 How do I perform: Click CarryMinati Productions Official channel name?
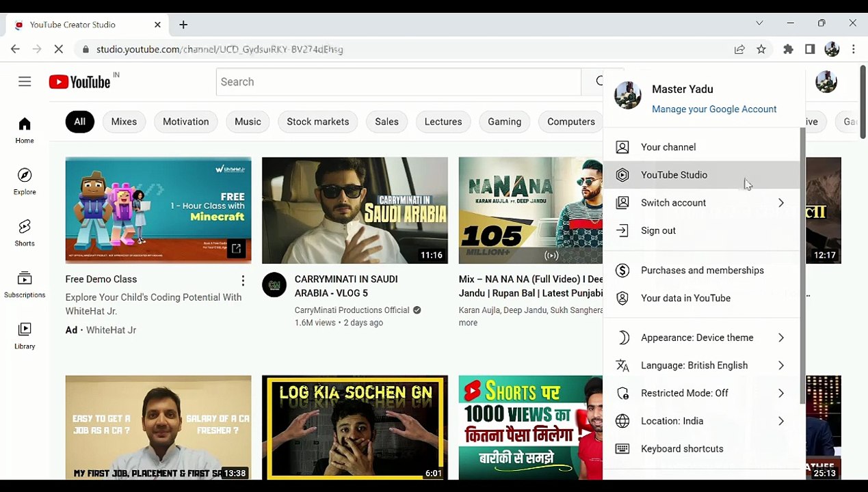pos(352,310)
